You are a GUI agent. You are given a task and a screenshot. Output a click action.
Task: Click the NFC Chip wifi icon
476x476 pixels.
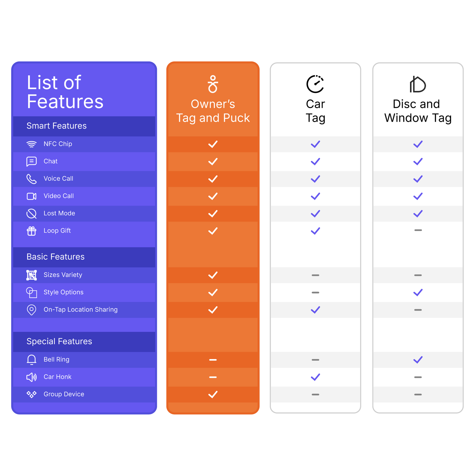pos(32,144)
